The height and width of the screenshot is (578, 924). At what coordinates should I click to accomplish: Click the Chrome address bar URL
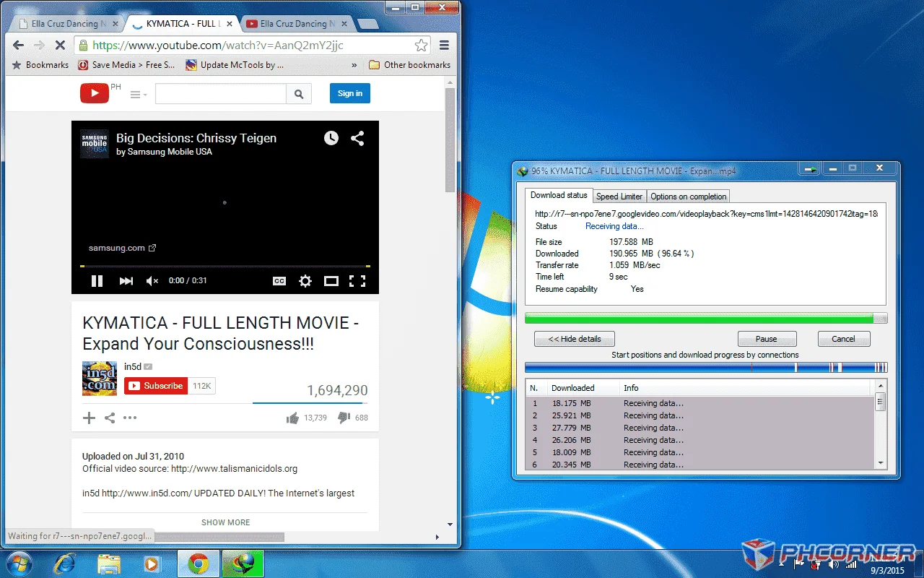click(218, 46)
